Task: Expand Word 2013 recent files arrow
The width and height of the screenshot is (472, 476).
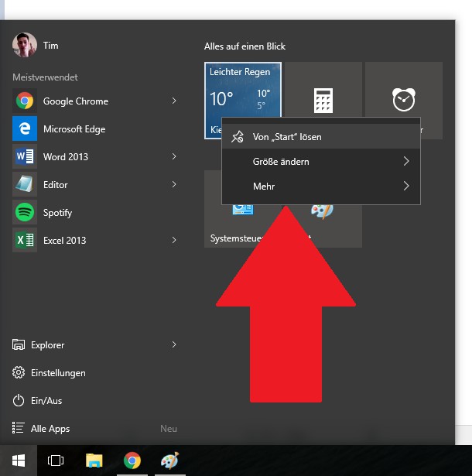Action: coord(174,157)
